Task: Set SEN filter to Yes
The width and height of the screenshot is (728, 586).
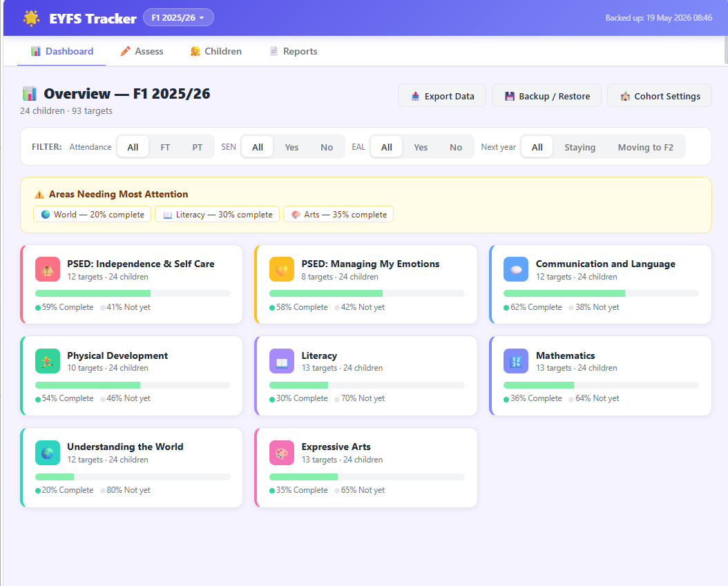Action: pyautogui.click(x=291, y=147)
